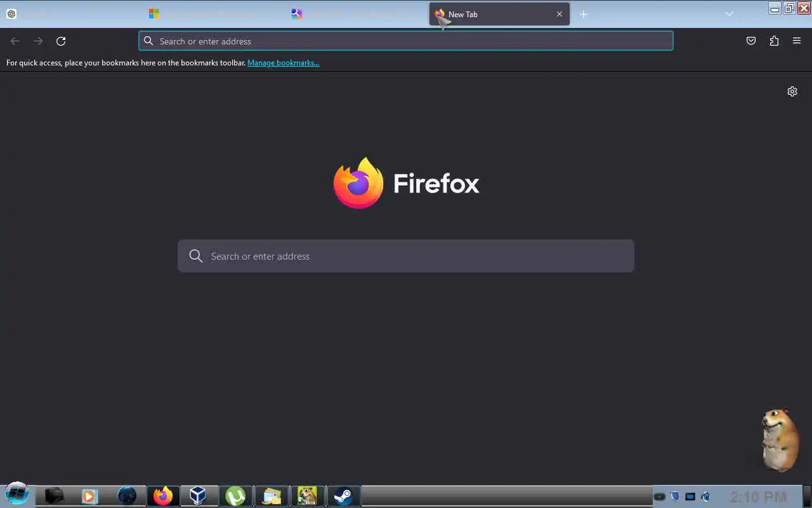Close the New Tab tab
The width and height of the screenshot is (812, 508).
(x=560, y=14)
